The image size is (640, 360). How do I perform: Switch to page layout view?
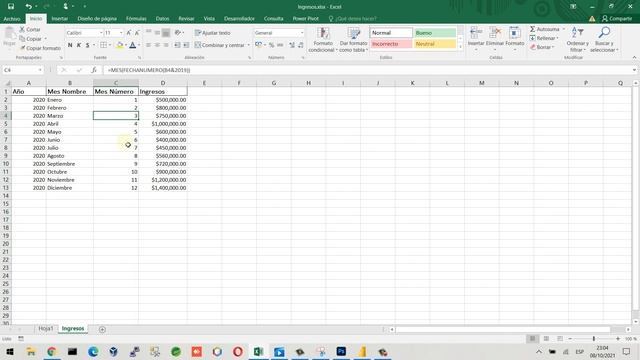(546, 339)
